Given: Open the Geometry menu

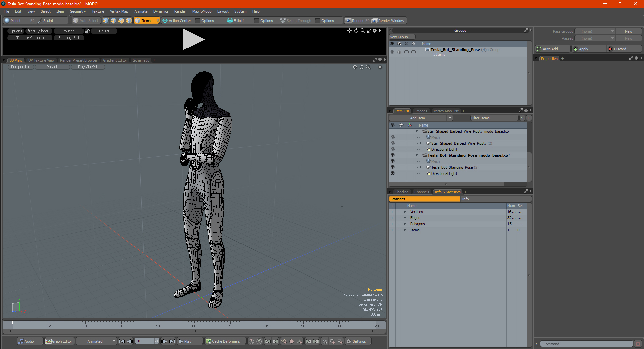Looking at the screenshot, I should pyautogui.click(x=77, y=11).
